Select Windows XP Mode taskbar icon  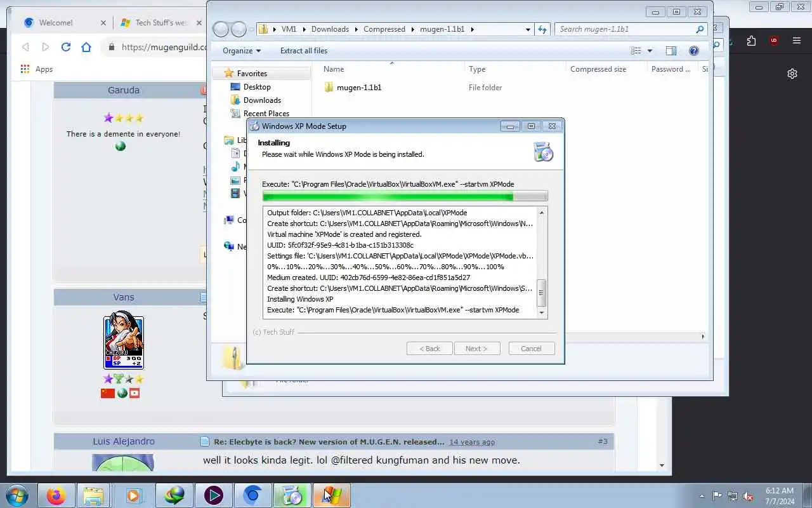point(331,495)
